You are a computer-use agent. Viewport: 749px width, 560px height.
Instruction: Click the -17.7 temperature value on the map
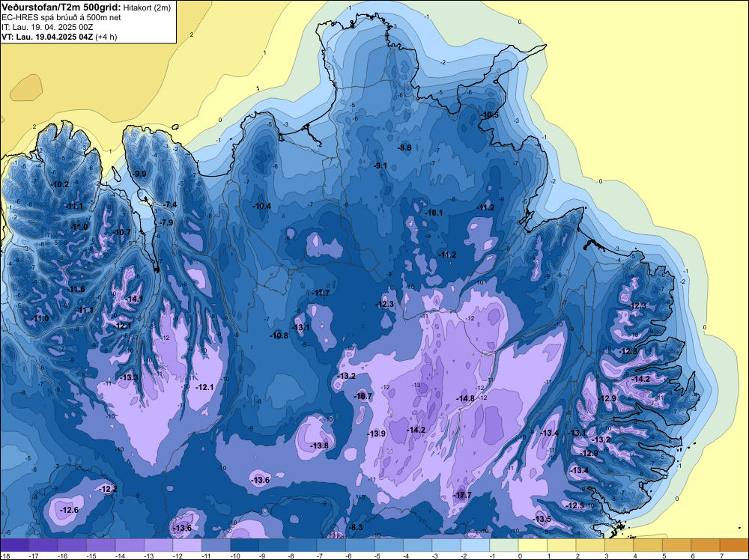462,495
